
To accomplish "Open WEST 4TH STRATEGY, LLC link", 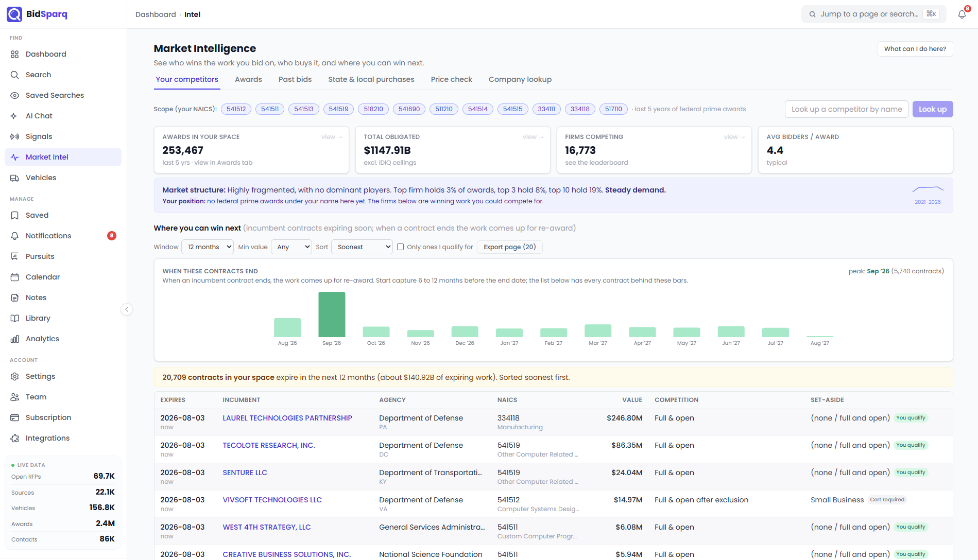I will 267,527.
